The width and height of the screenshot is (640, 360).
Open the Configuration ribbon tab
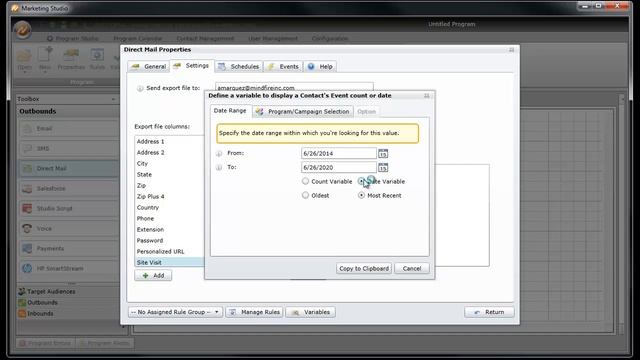(330, 38)
